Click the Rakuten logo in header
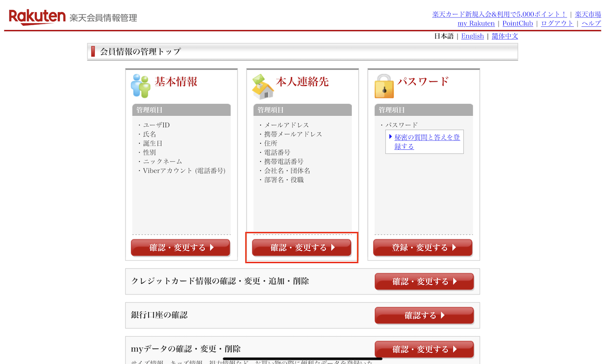 [37, 17]
